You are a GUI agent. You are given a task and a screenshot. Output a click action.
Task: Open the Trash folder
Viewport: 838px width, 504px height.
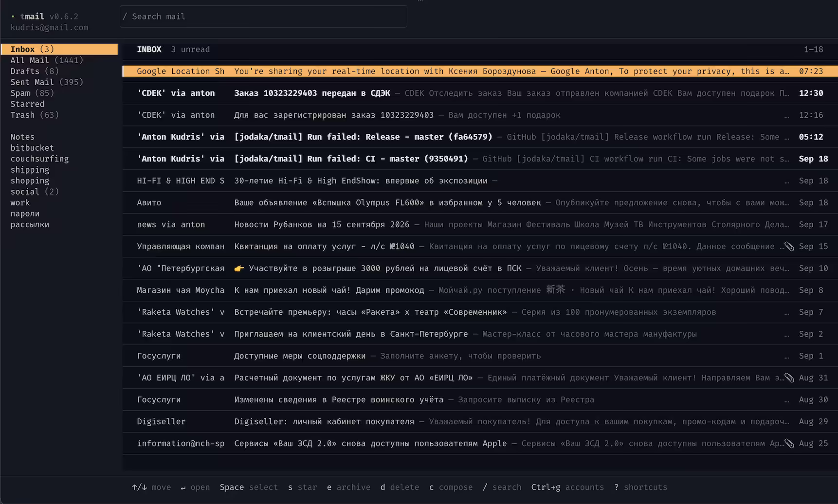tap(35, 115)
